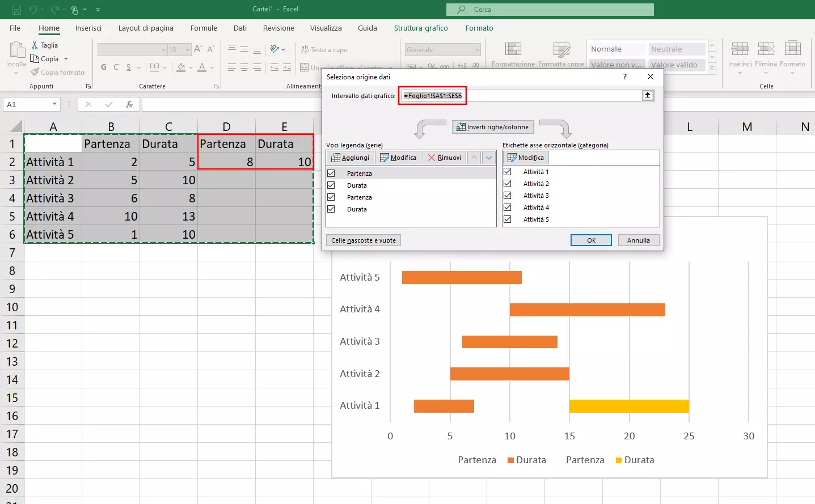
Task: Click Celle nascoste e vuote button
Action: pyautogui.click(x=364, y=240)
